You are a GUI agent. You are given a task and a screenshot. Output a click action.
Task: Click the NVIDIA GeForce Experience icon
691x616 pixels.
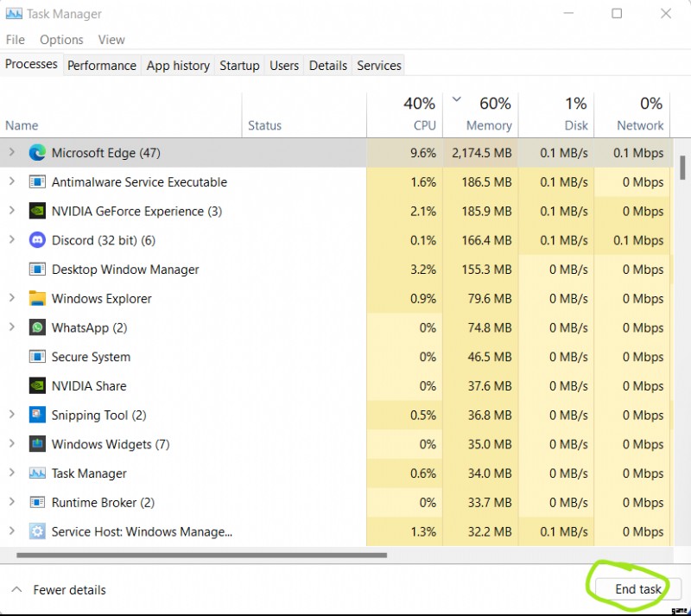click(x=37, y=211)
